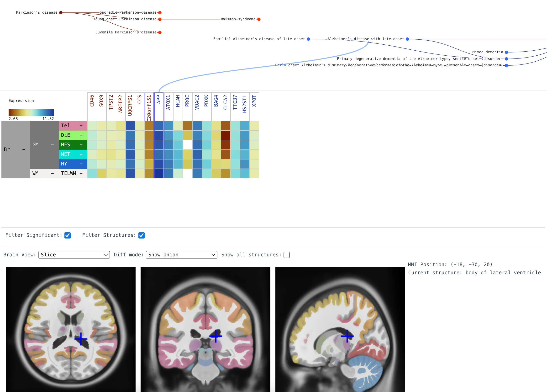This screenshot has width=547, height=392.
Task: Expand the MET structure row
Action: [81, 154]
